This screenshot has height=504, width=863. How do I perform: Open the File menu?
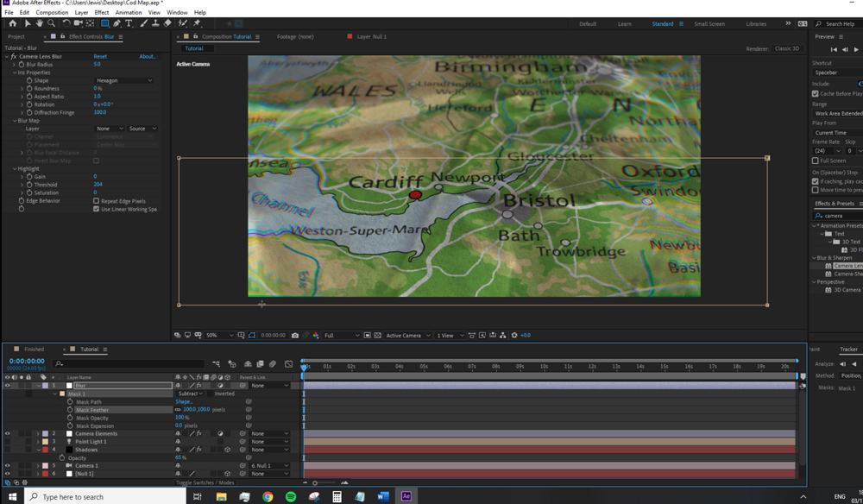click(x=9, y=12)
